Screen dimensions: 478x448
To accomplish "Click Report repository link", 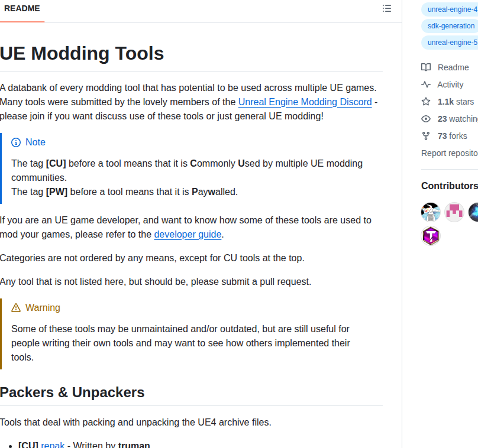I will click(450, 153).
